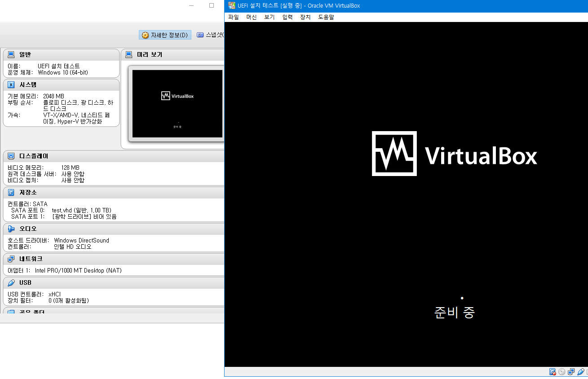Click the 준비 중 text on the VM screen
The image size is (588, 379).
[x=455, y=313]
